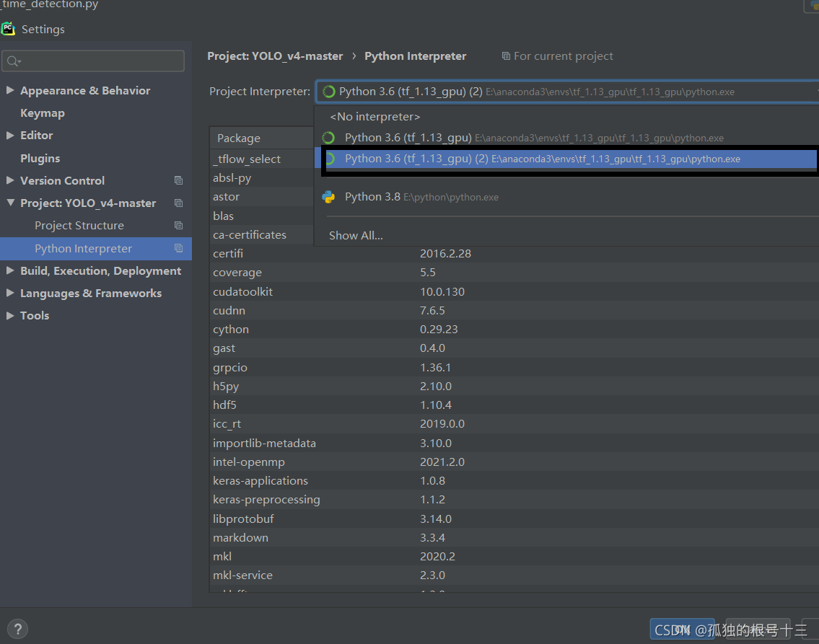Select the gast package row

pyautogui.click(x=514, y=348)
